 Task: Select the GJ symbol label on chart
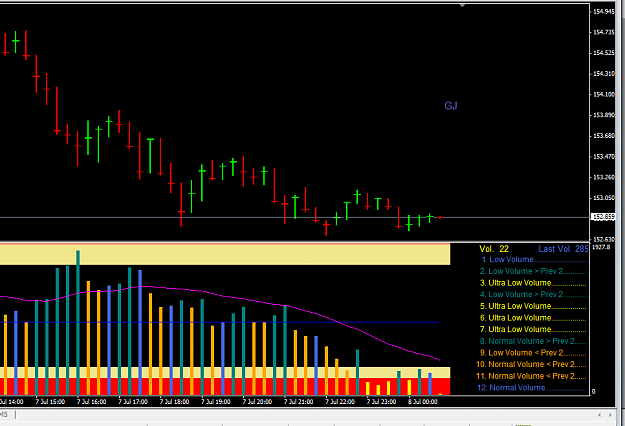point(451,106)
